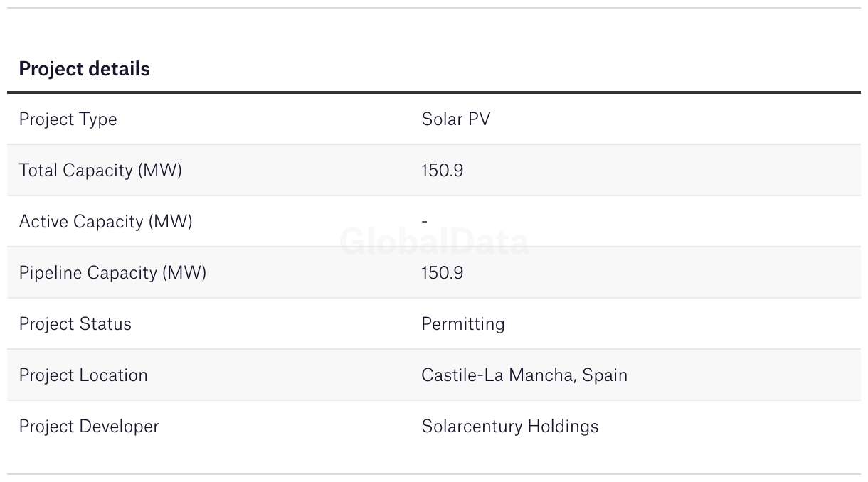Select the Total Capacity (MW) label
Screen dimensions: 868x482
click(100, 171)
